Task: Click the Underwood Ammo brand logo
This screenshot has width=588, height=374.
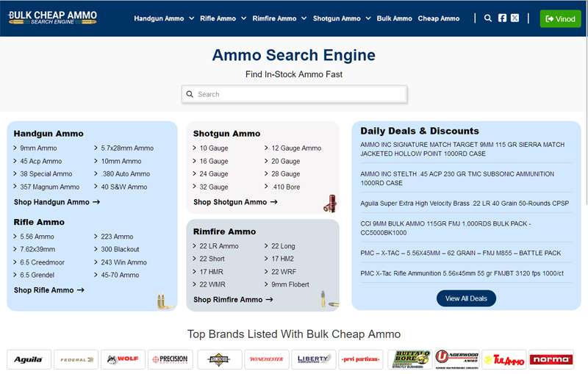Action: coord(456,359)
